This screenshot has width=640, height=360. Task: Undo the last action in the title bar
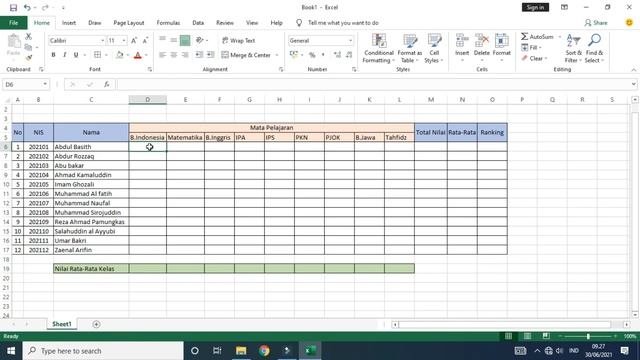[27, 7]
